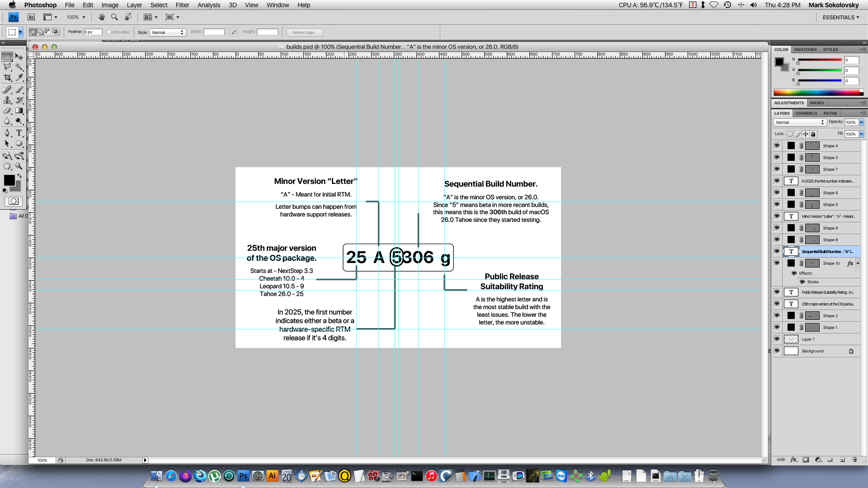This screenshot has width=868, height=488.
Task: Toggle Quick Mask mode
Action: coord(14,201)
